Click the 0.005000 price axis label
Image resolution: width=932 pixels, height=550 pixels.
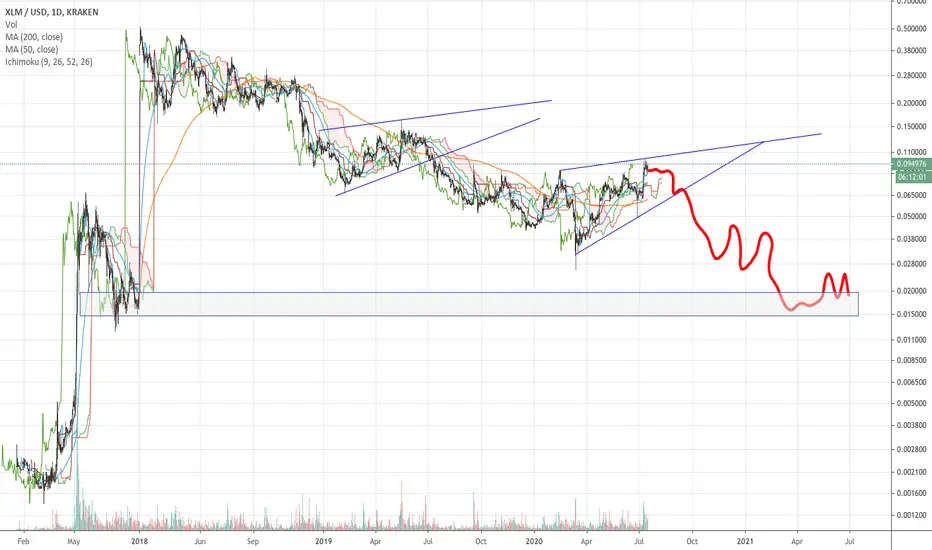coord(912,404)
